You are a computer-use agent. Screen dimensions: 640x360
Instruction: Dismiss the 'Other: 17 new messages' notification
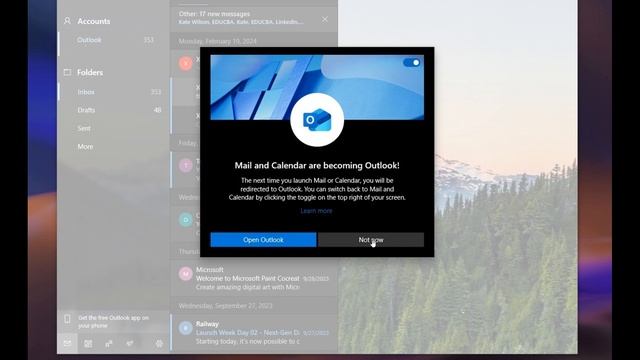pos(324,19)
